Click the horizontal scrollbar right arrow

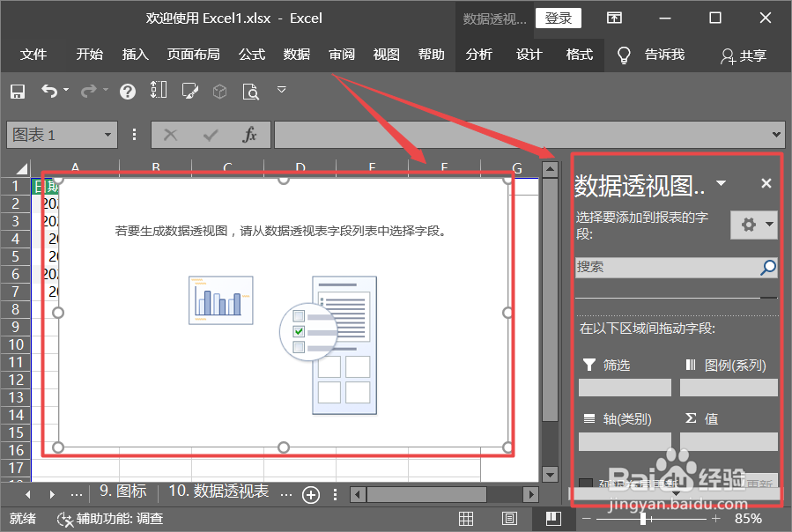(529, 494)
